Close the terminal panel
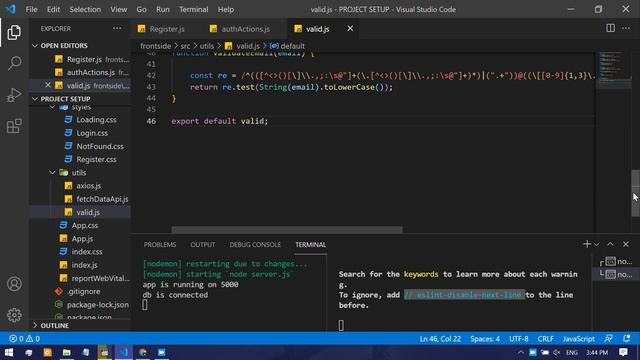The image size is (640, 360). (626, 244)
